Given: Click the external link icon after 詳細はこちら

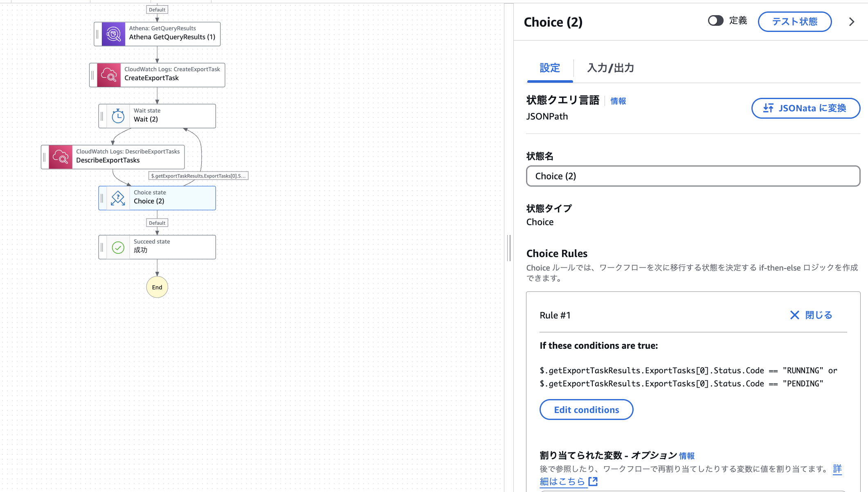Looking at the screenshot, I should (x=593, y=481).
